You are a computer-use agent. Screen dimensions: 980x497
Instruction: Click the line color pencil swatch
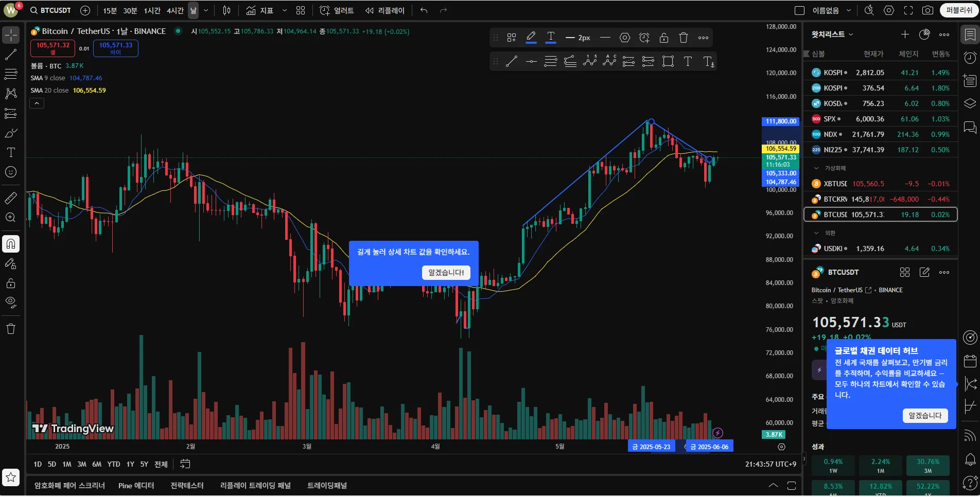tap(531, 38)
